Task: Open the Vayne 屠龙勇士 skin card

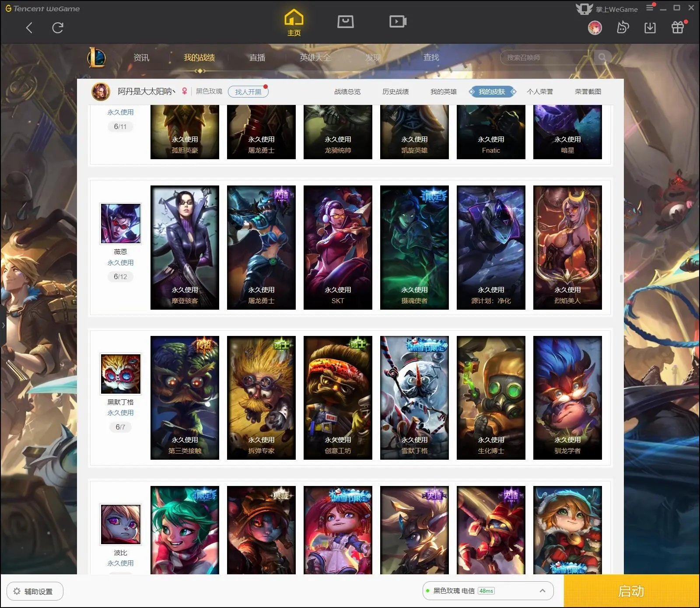Action: (x=261, y=248)
